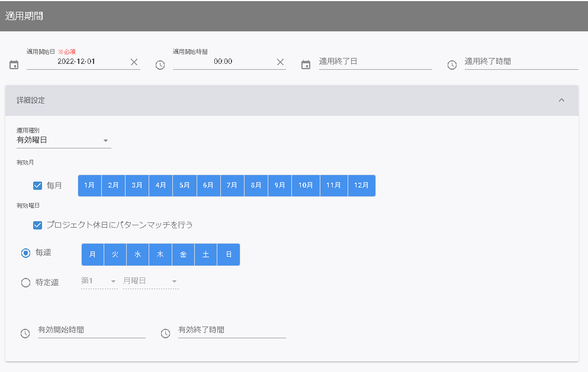Clear the 適用開始時間 time value
Screen dimensions: 588x372
[x=280, y=62]
